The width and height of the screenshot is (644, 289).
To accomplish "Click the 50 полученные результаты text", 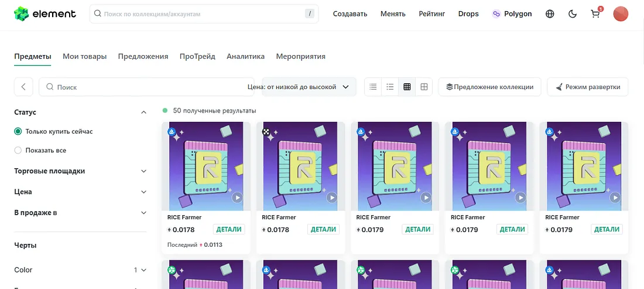I will pyautogui.click(x=215, y=111).
